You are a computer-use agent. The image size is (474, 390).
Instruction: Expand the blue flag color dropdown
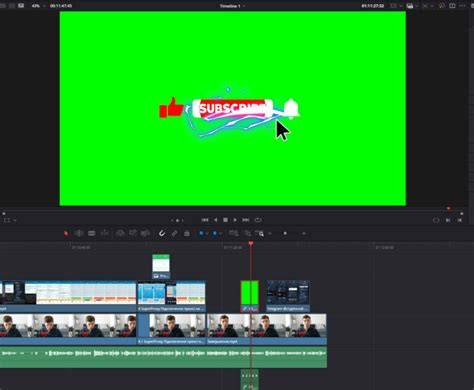(207, 234)
